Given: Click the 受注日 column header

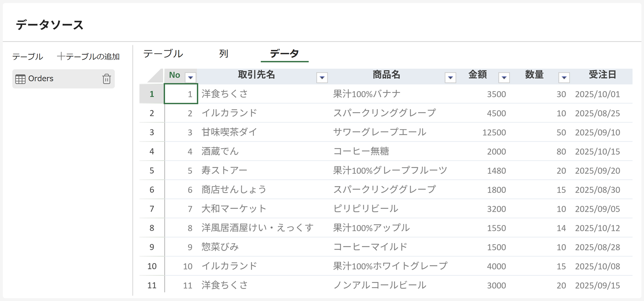Looking at the screenshot, I should pyautogui.click(x=602, y=75).
